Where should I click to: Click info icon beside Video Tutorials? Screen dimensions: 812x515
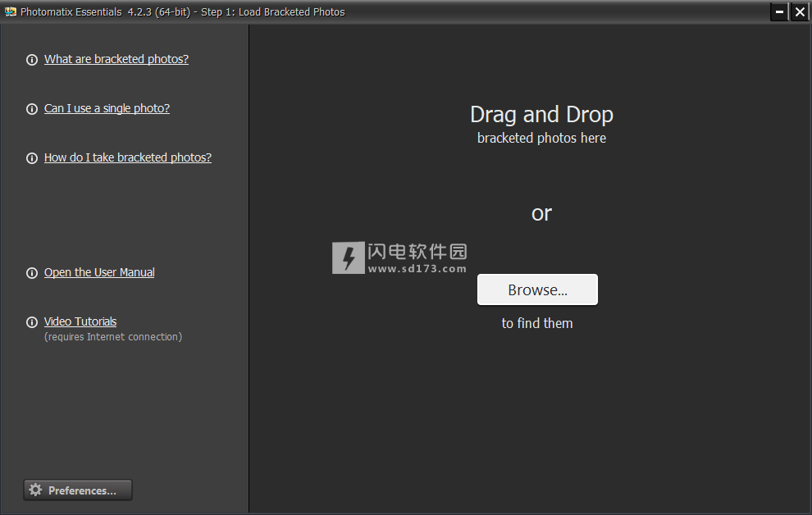[32, 322]
